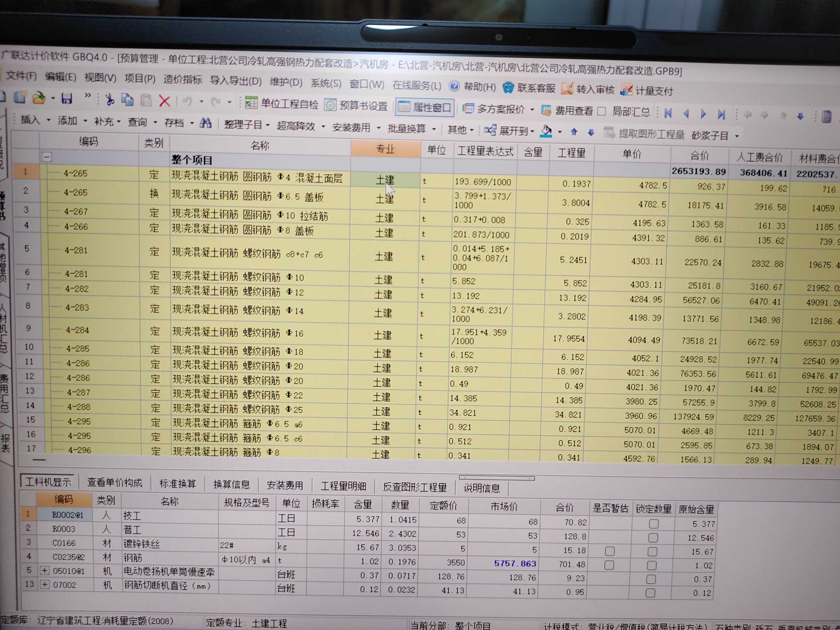Toggle 锁定数量 checkbox for 钢筋切断机 row
This screenshot has height=630, width=840.
[650, 593]
